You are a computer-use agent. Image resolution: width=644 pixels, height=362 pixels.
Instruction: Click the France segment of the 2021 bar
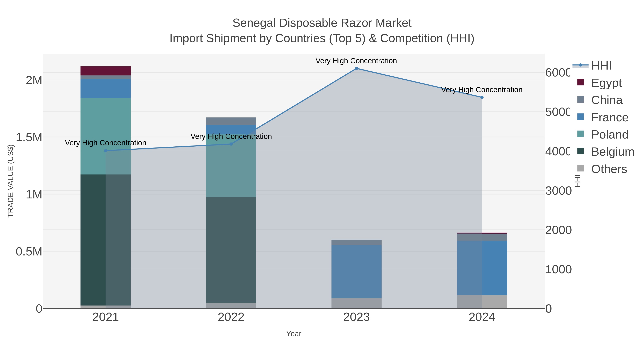(106, 88)
